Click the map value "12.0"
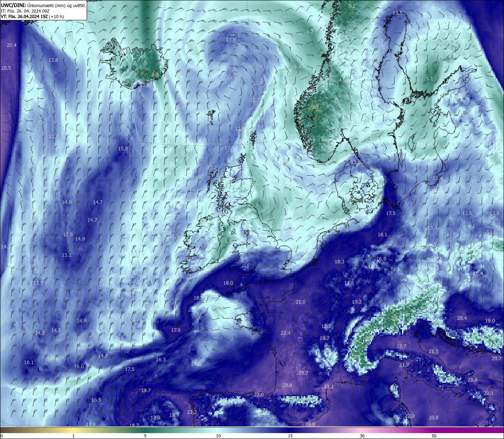 tap(155, 418)
